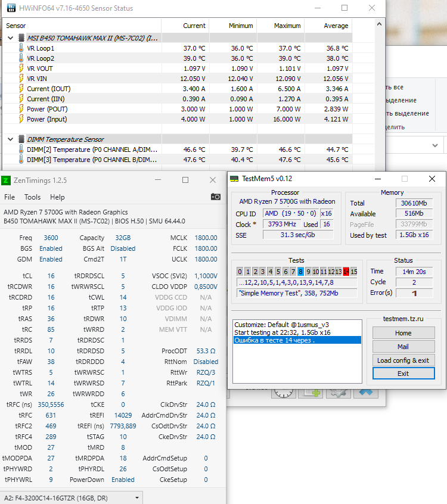The width and height of the screenshot is (447, 504).
Task: Click the TestMem5 memory chip title icon
Action: pos(234,179)
